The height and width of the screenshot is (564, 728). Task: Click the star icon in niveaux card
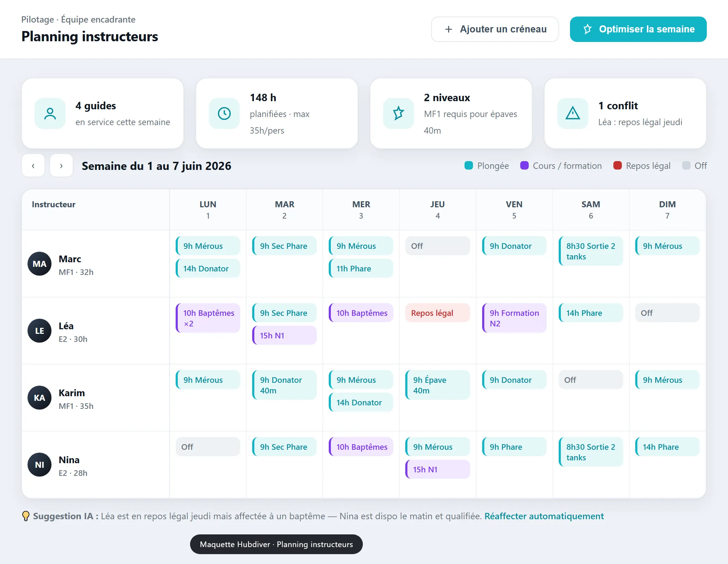coord(399,114)
